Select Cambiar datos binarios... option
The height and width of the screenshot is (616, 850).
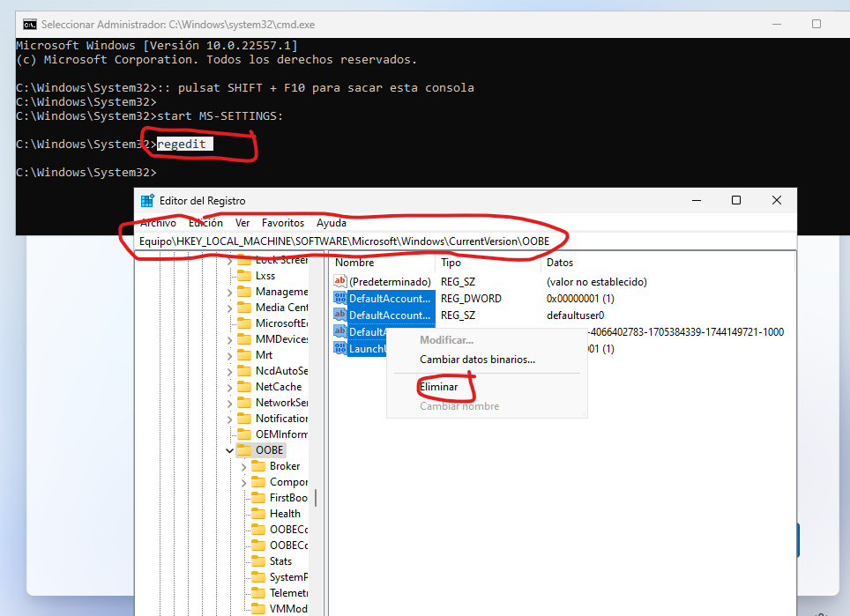(x=477, y=360)
